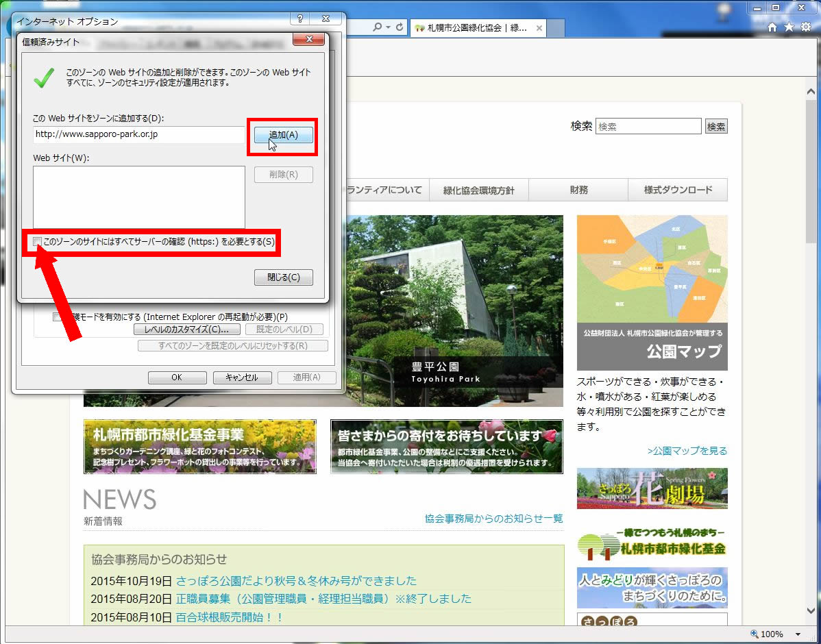Open the Tools gear menu
Image resolution: width=821 pixels, height=644 pixels.
click(806, 27)
